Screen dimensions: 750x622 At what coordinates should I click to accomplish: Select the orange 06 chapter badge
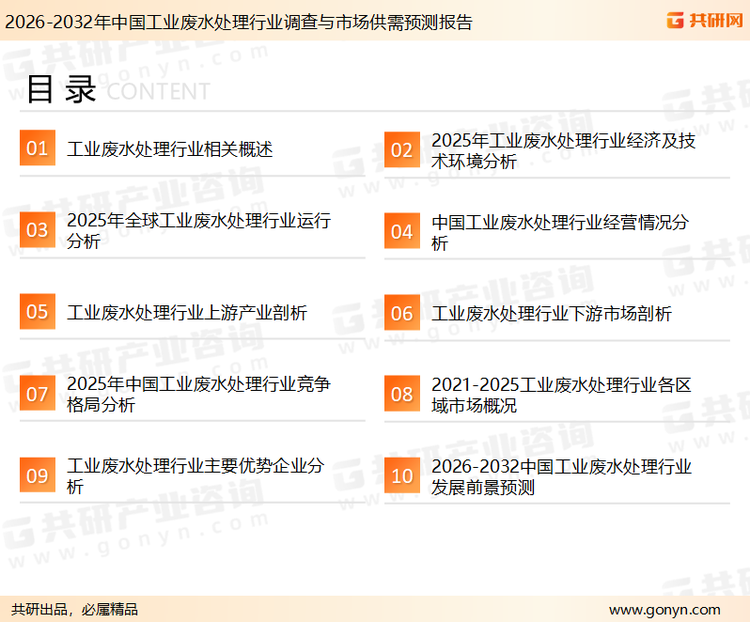click(402, 313)
